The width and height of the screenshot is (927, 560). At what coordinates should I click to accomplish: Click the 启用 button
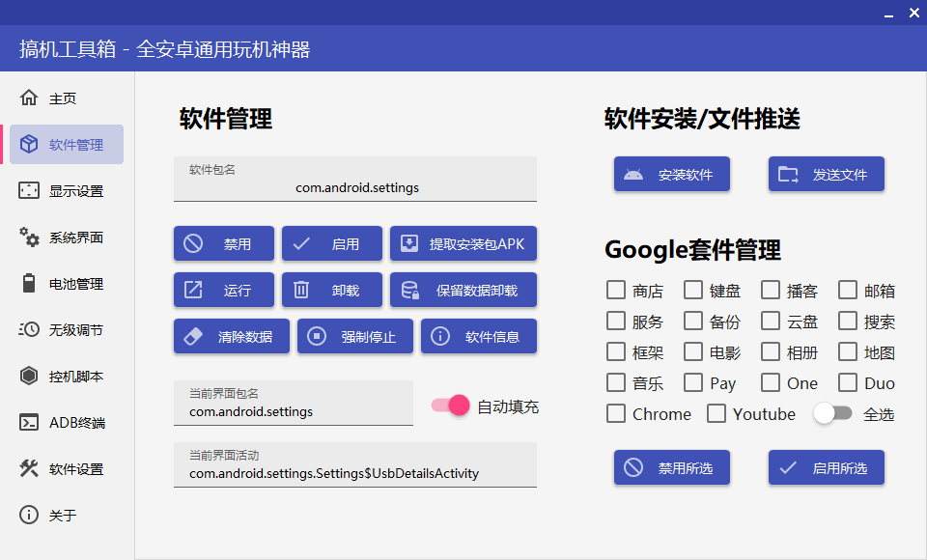point(331,243)
